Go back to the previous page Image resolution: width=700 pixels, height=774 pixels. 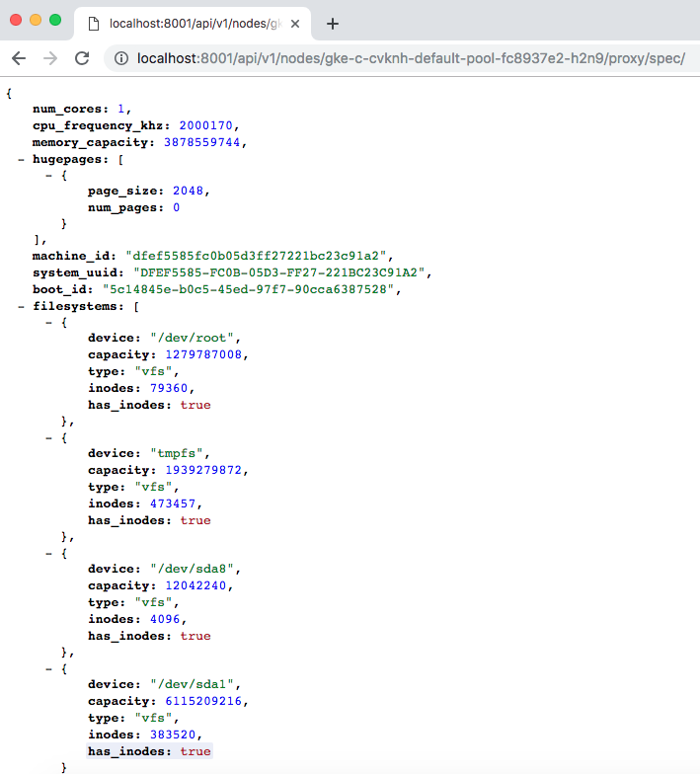[19, 58]
